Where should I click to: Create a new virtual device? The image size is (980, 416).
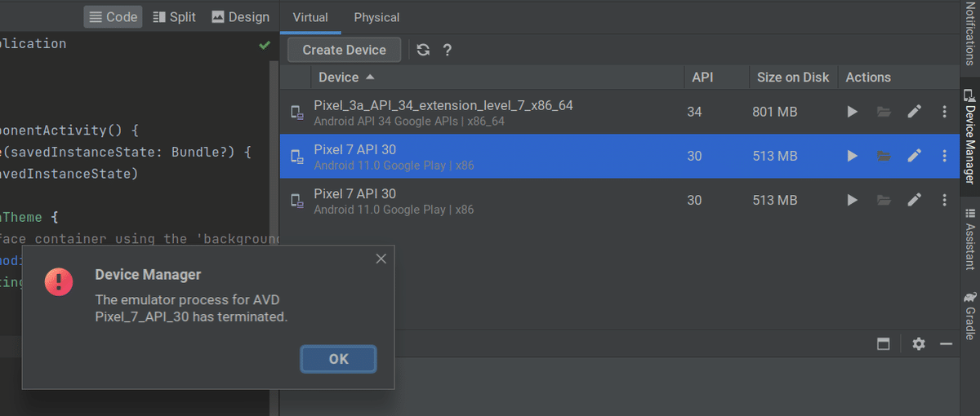click(344, 50)
